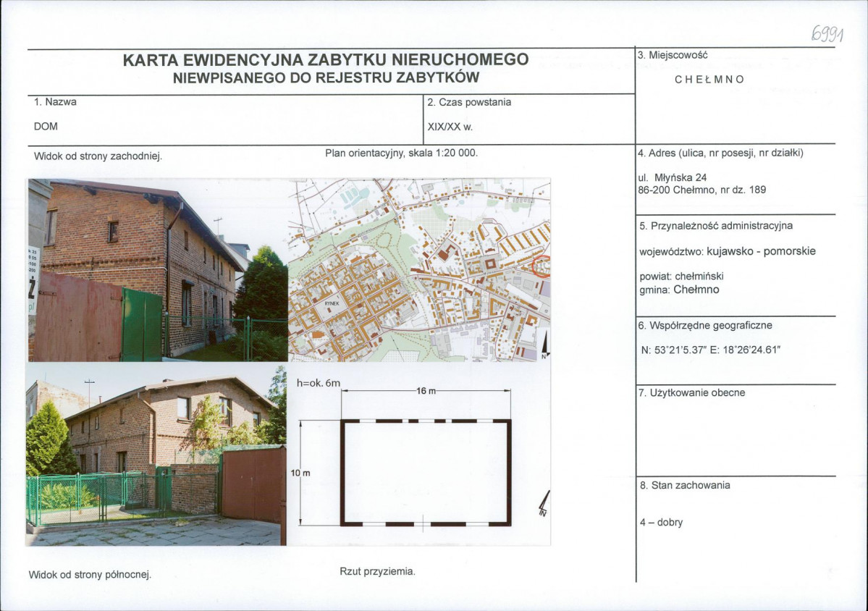
Task: Click the coordinates N: 53°21'5.37" E: 18°26'24.61"
Action: tap(711, 350)
